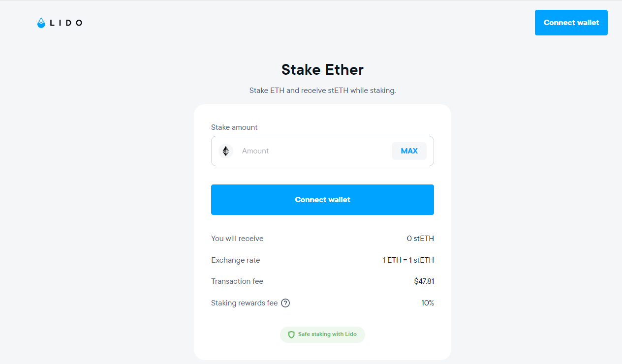The width and height of the screenshot is (622, 364).
Task: Click the Transaction fee label
Action: coord(237,281)
